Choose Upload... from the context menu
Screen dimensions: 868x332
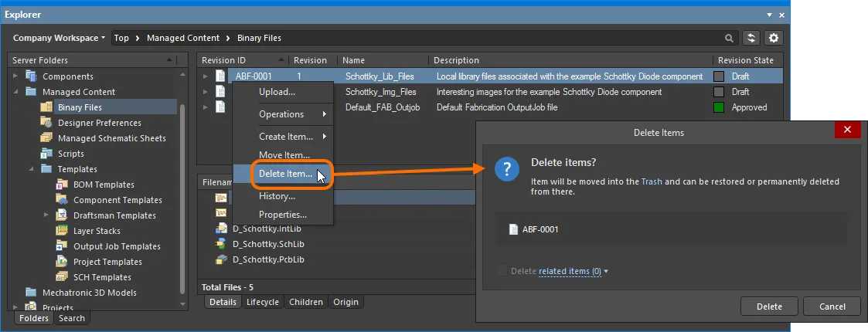[283, 92]
